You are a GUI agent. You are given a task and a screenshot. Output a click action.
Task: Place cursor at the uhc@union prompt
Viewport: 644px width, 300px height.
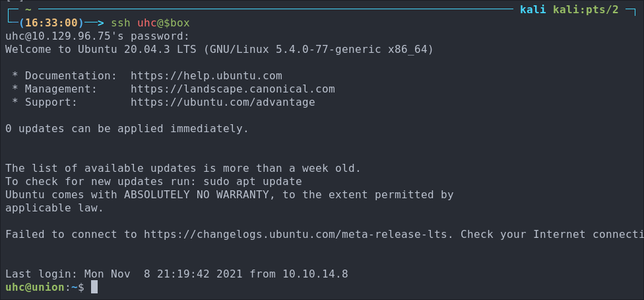(45, 287)
